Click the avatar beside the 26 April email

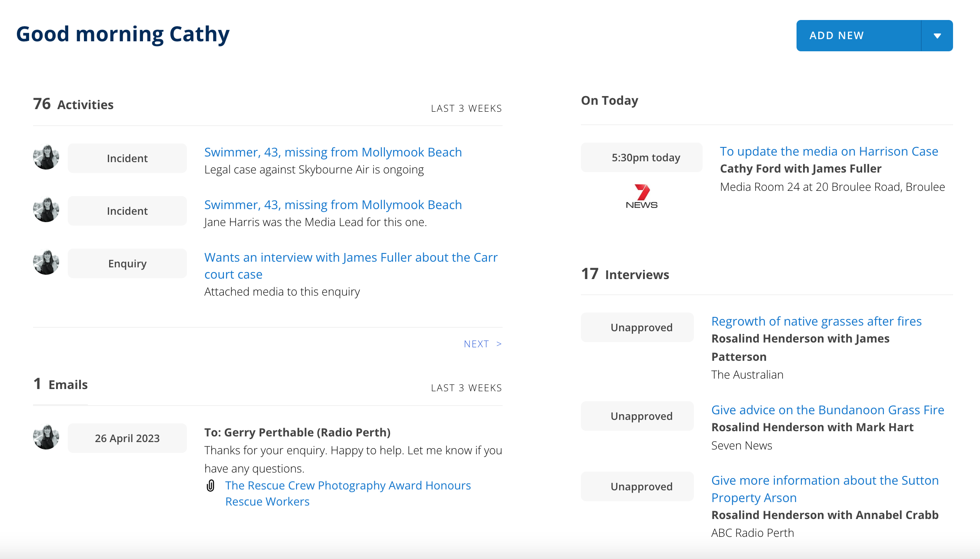tap(46, 437)
